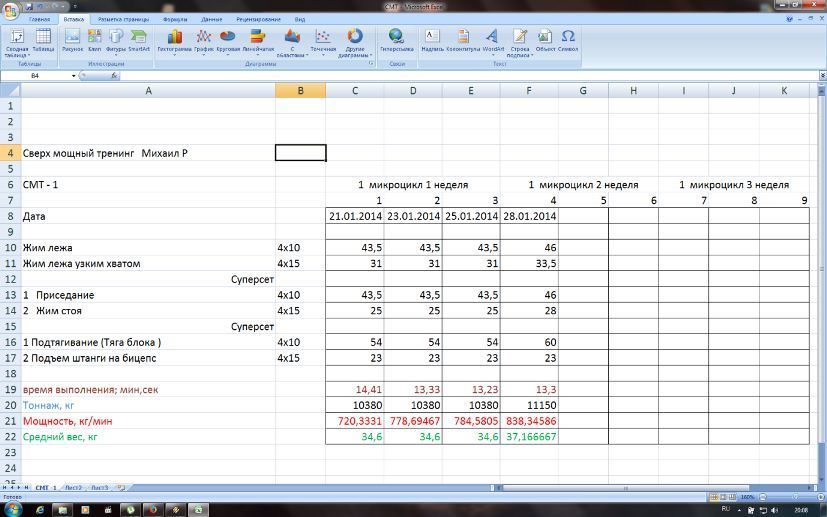This screenshot has width=827, height=517.
Task: Open Гистограмма chart dropdown
Action: (174, 42)
